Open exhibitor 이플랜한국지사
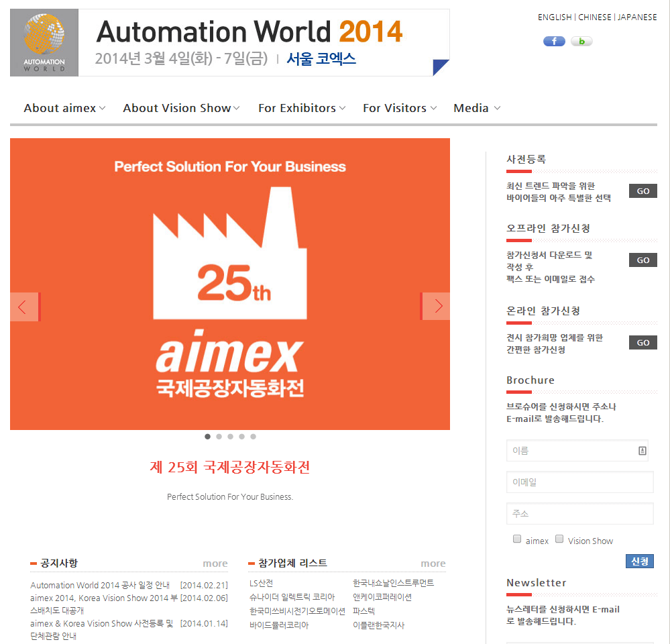This screenshot has height=644, width=670. pos(378,625)
